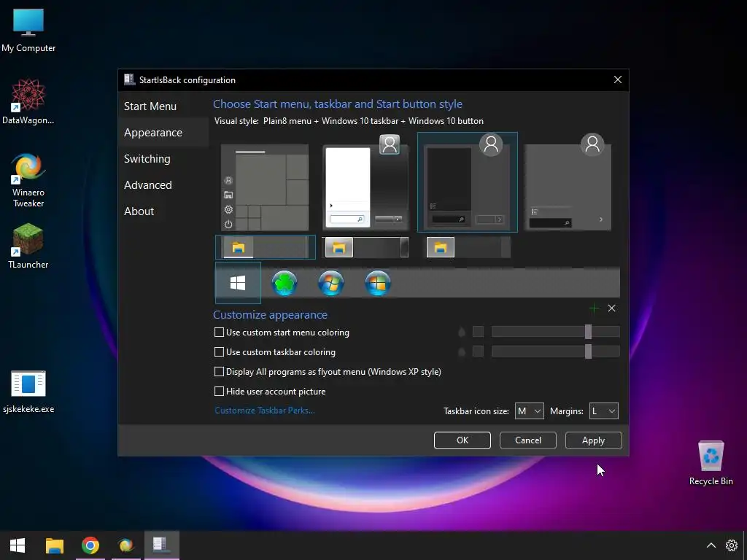Open the Taskbar icon size dropdown
Image resolution: width=747 pixels, height=560 pixels.
pyautogui.click(x=530, y=411)
